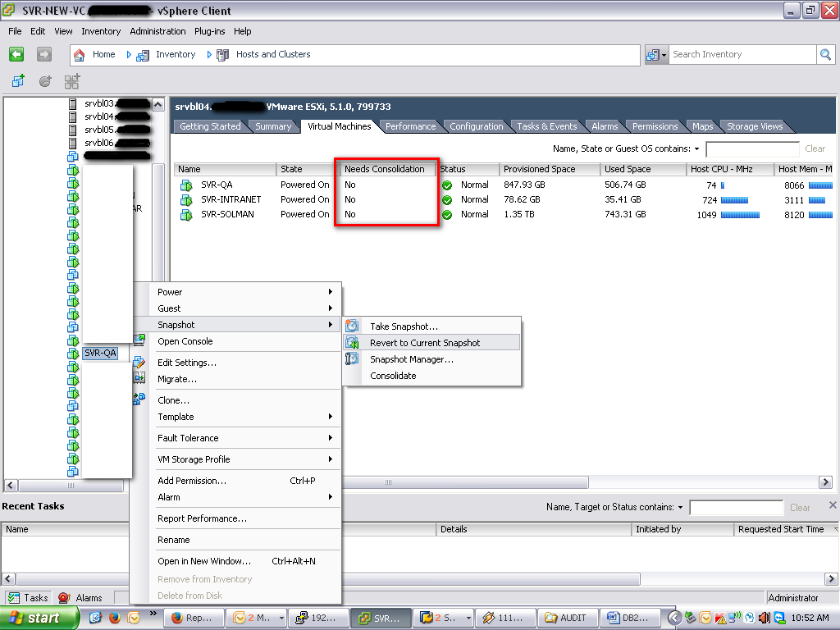
Task: Expand the Template submenu
Action: point(330,416)
